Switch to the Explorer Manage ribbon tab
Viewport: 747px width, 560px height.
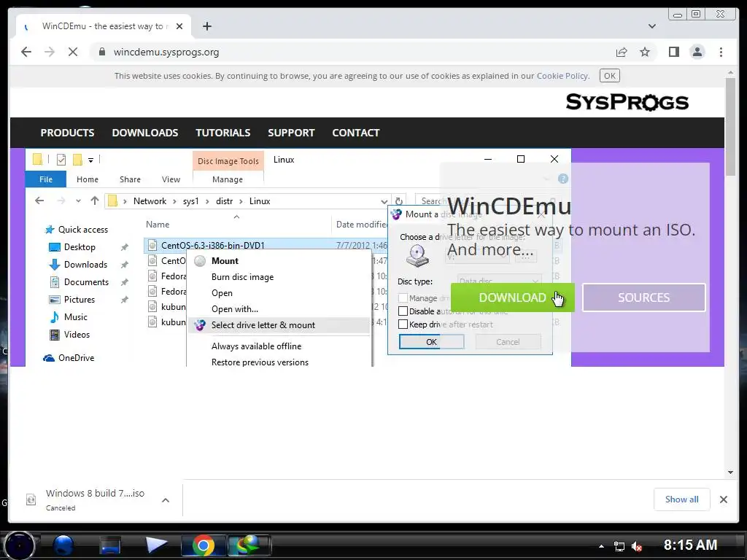click(x=228, y=179)
